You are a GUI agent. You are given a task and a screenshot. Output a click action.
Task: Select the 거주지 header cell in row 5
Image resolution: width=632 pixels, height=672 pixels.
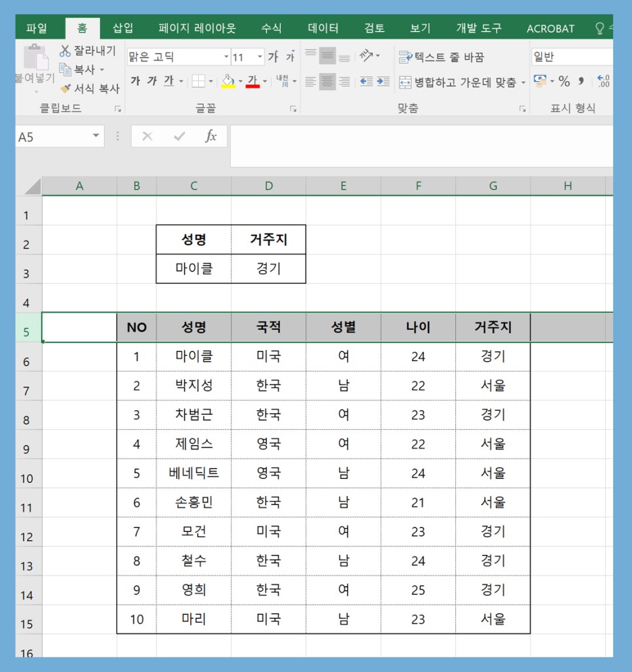coord(493,327)
